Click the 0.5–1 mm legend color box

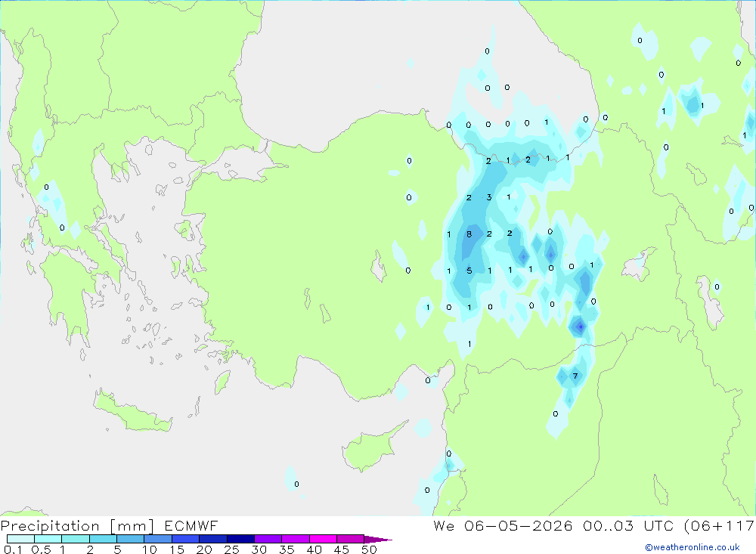point(48,539)
